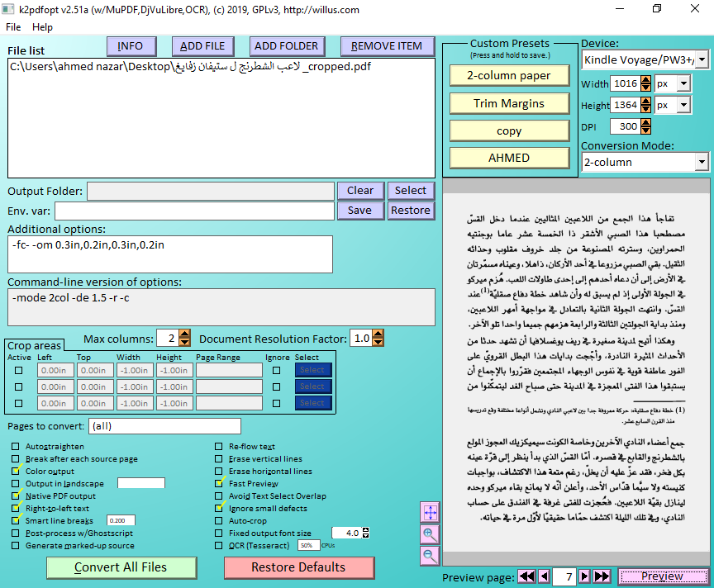Click Select output folder button
The height and width of the screenshot is (588, 714).
pyautogui.click(x=411, y=191)
